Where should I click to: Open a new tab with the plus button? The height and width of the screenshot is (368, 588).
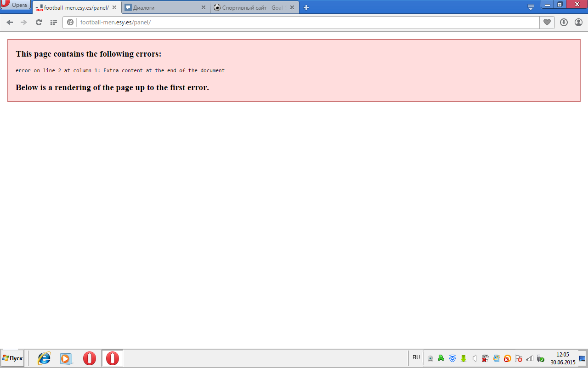tap(306, 7)
